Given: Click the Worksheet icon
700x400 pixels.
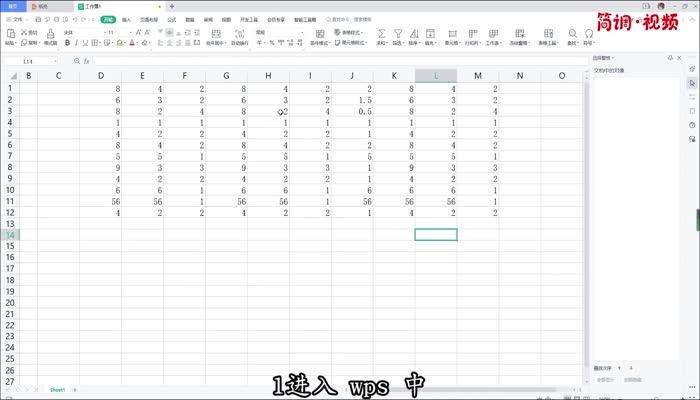Looking at the screenshot, I should (493, 33).
